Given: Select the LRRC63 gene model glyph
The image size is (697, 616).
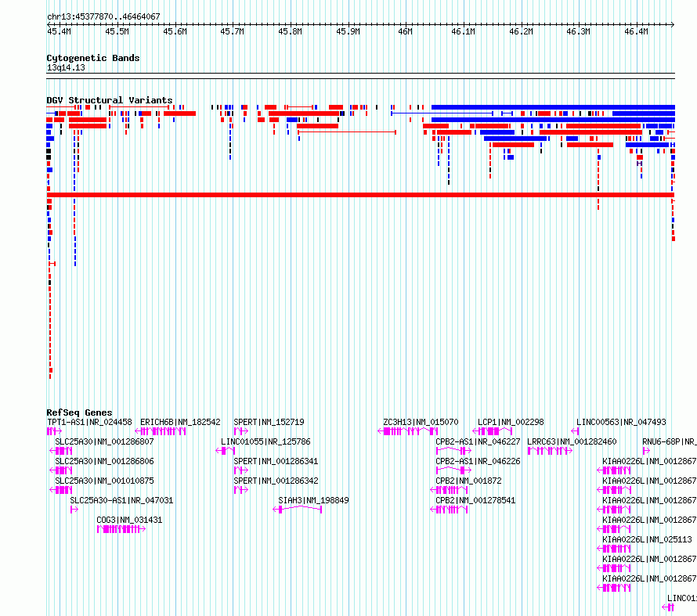Looking at the screenshot, I should 550,451.
